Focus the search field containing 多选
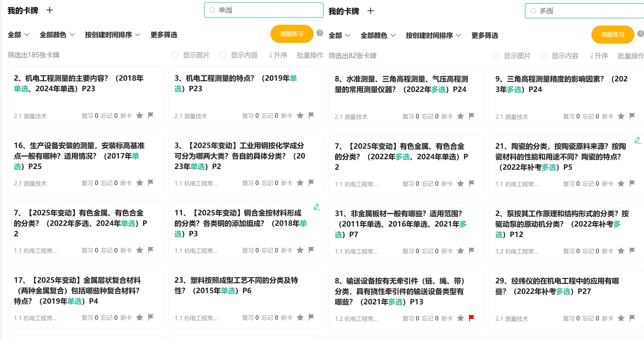 (x=584, y=11)
